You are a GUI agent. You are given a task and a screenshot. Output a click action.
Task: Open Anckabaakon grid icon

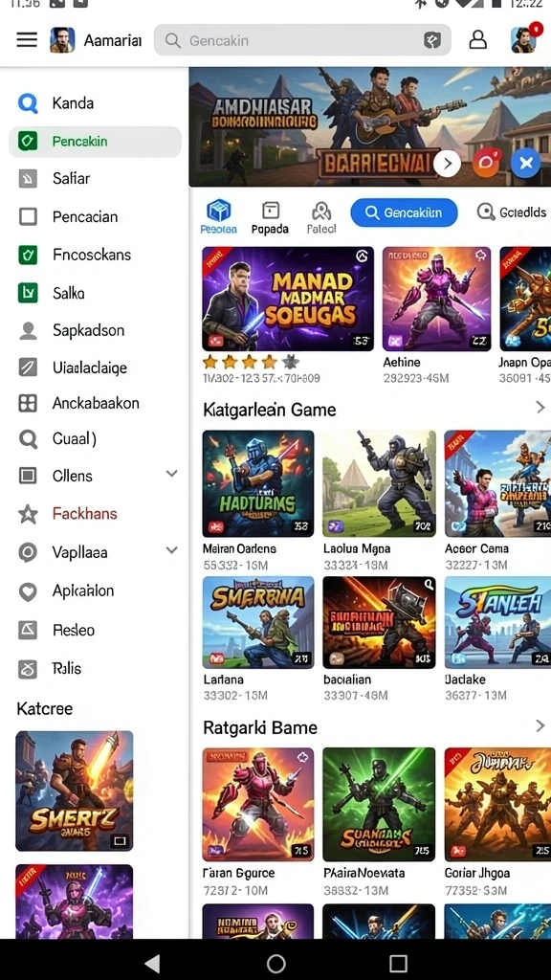point(28,403)
